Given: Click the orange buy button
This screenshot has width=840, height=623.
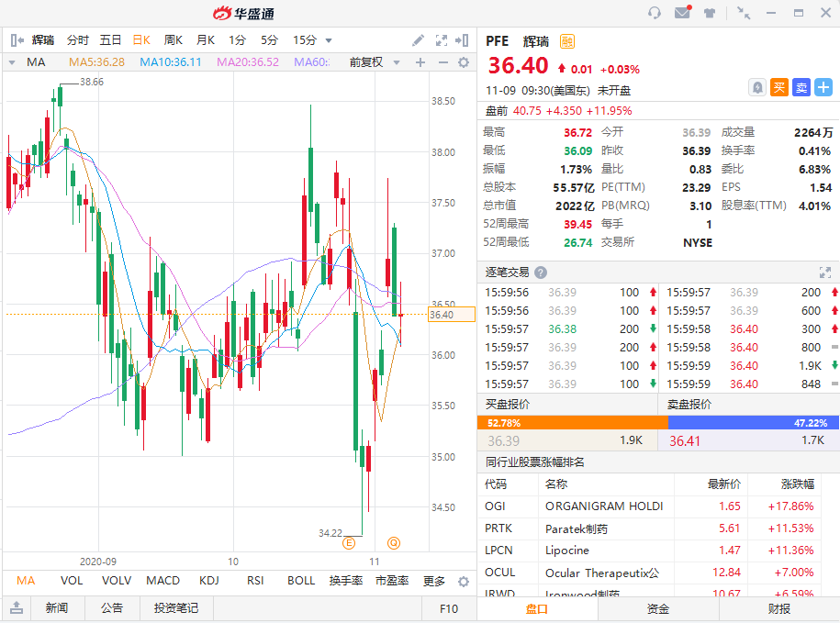Looking at the screenshot, I should (x=778, y=87).
